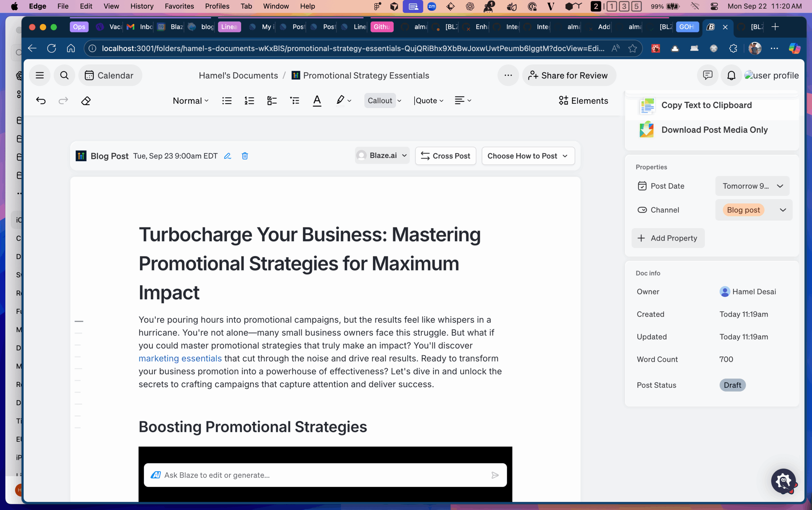Click the trash icon beside Blog Post

[245, 156]
